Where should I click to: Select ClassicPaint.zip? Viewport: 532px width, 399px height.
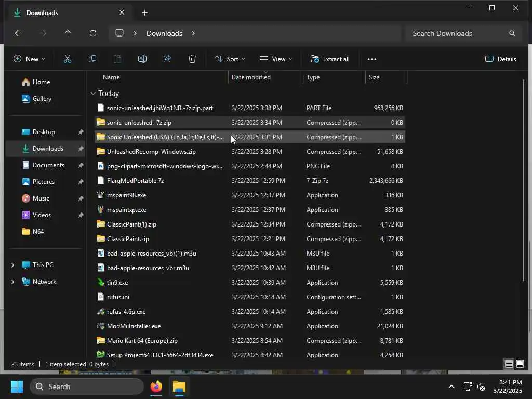(x=249, y=239)
